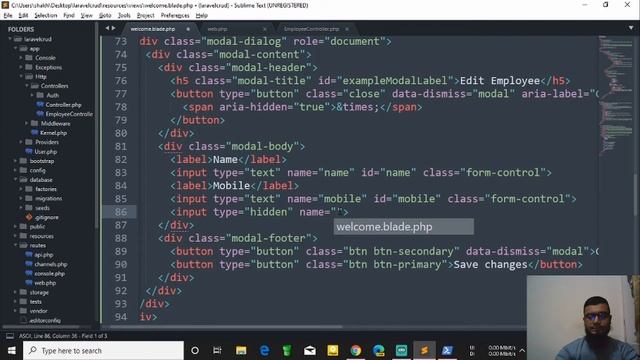The image size is (640, 360).
Task: Open Controller.php in sidebar
Action: point(63,105)
